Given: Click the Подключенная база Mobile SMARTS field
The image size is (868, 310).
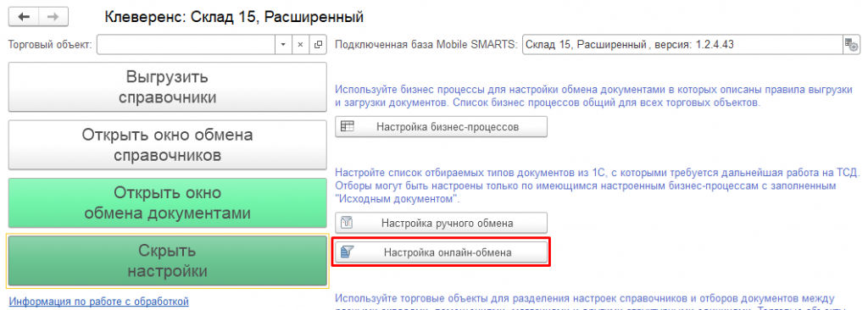Looking at the screenshot, I should 682,45.
